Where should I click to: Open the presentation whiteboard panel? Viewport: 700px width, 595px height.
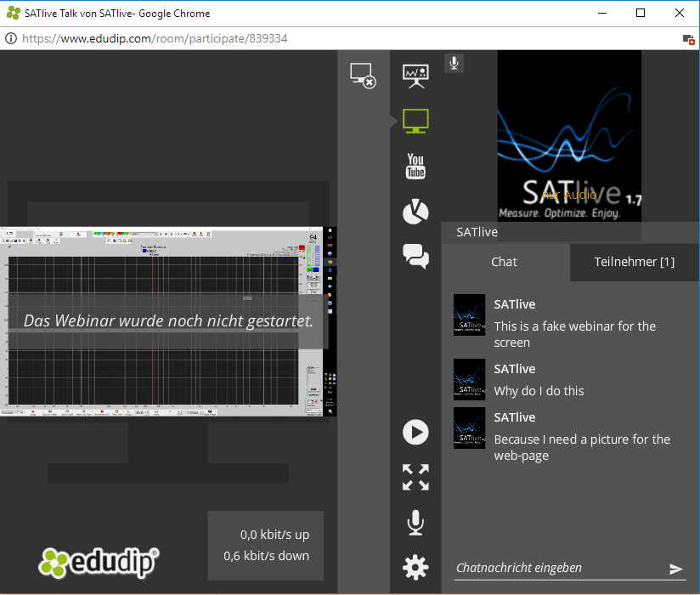(x=415, y=75)
